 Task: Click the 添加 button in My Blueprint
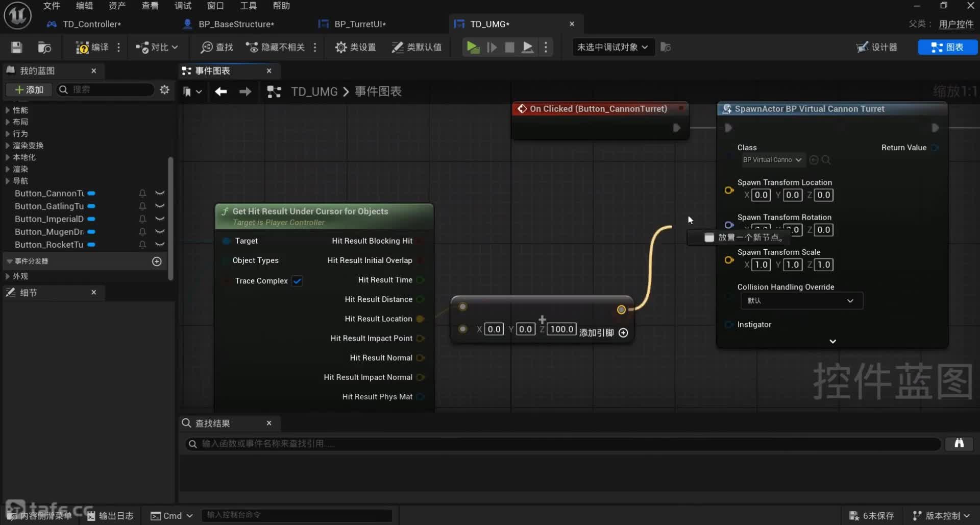(30, 90)
